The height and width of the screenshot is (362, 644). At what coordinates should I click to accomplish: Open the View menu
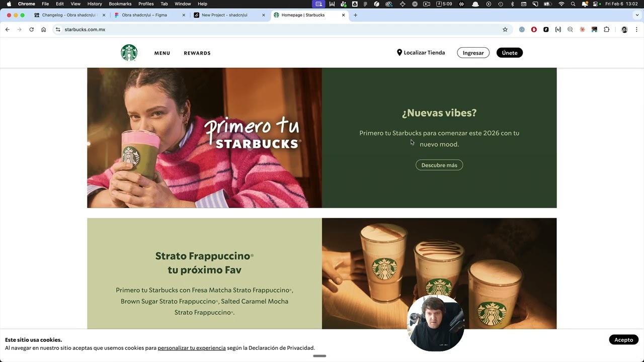[x=75, y=4]
